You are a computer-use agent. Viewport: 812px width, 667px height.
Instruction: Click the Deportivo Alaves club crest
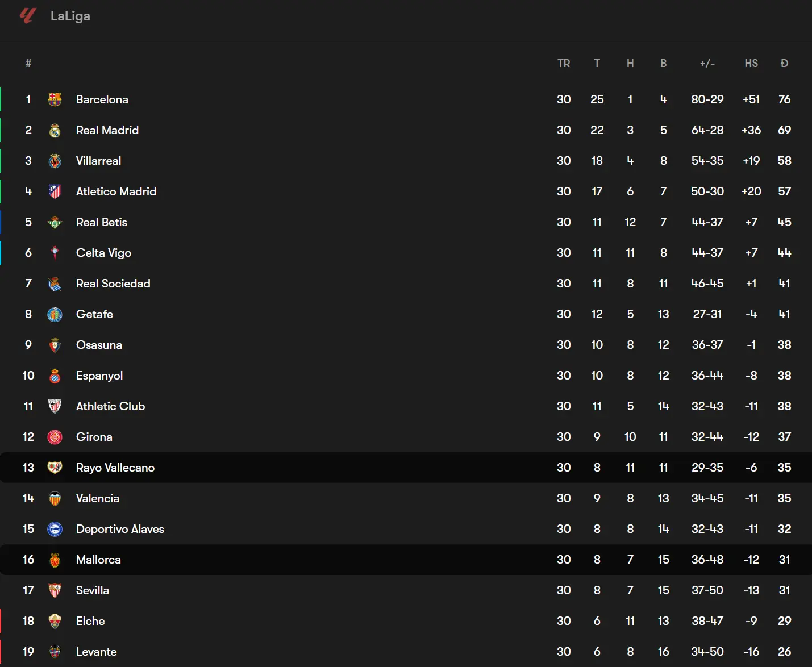click(x=55, y=529)
